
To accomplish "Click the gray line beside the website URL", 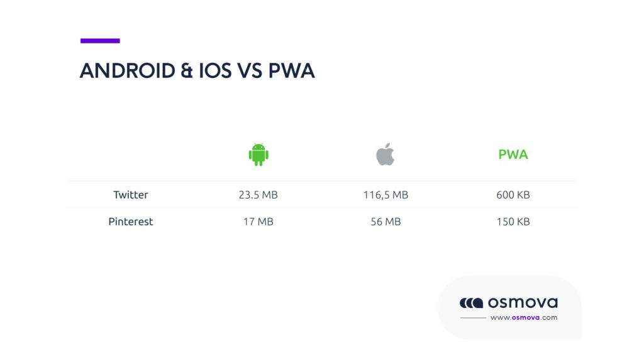I will (x=473, y=318).
